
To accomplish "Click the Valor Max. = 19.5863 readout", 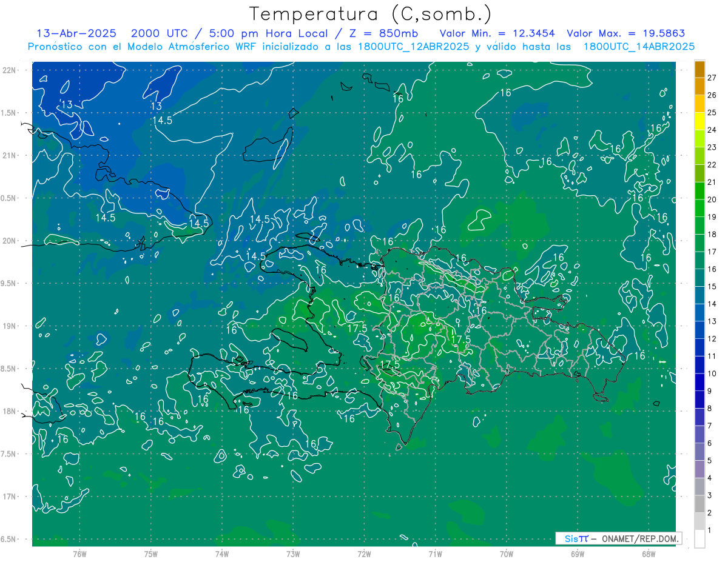I will point(627,33).
